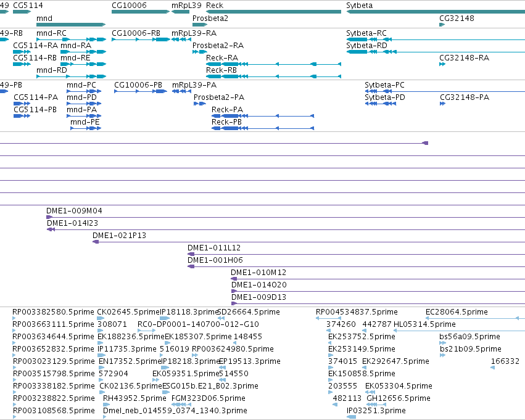Click BAC clone DME1-014I23

point(72,223)
